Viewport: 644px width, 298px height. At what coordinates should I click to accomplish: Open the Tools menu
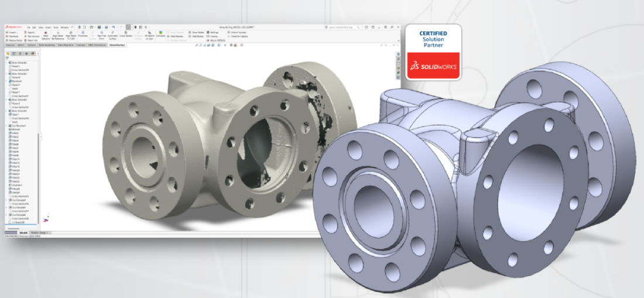[56, 28]
